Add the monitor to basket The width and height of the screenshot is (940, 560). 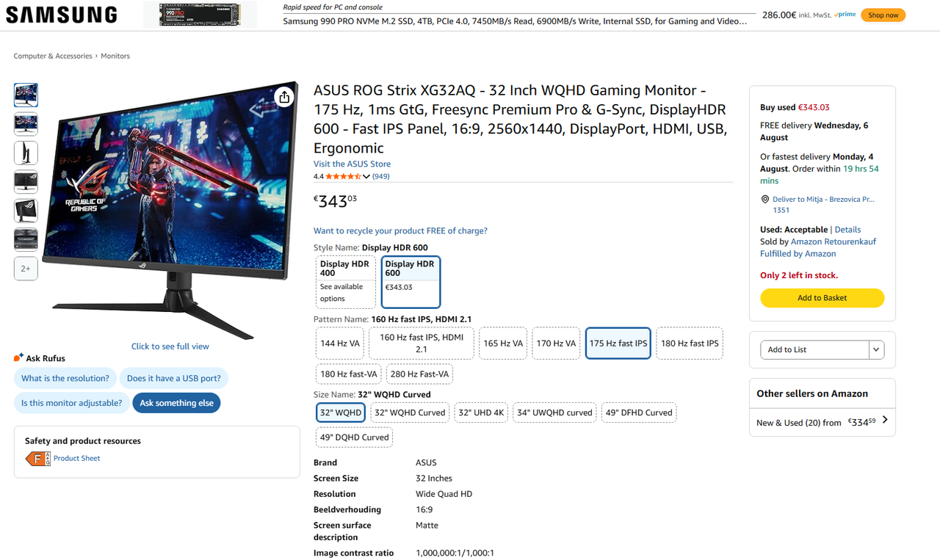822,298
